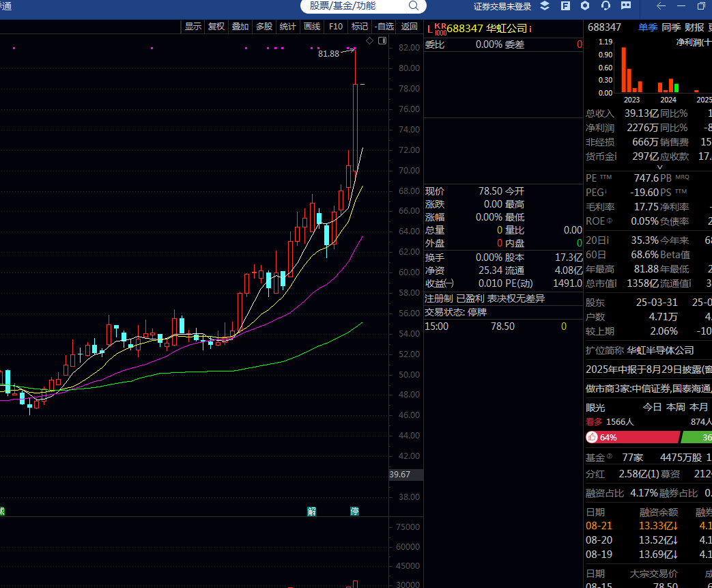The width and height of the screenshot is (712, 588).
Task: Click the 08-21 margin balance row
Action: tap(649, 526)
